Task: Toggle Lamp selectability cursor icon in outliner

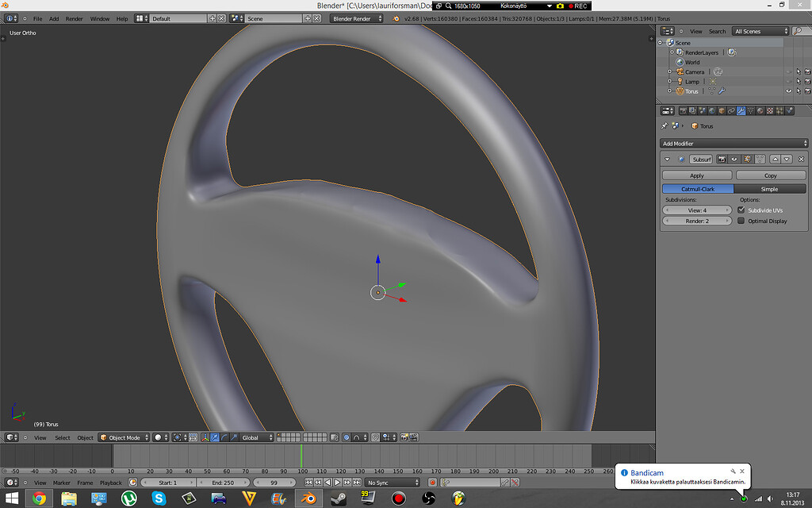Action: (799, 82)
